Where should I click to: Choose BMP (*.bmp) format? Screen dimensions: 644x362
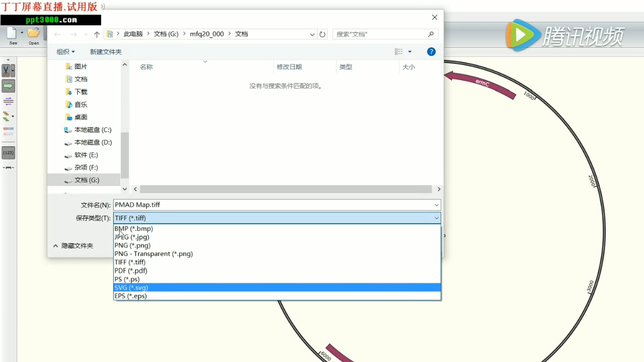point(277,229)
